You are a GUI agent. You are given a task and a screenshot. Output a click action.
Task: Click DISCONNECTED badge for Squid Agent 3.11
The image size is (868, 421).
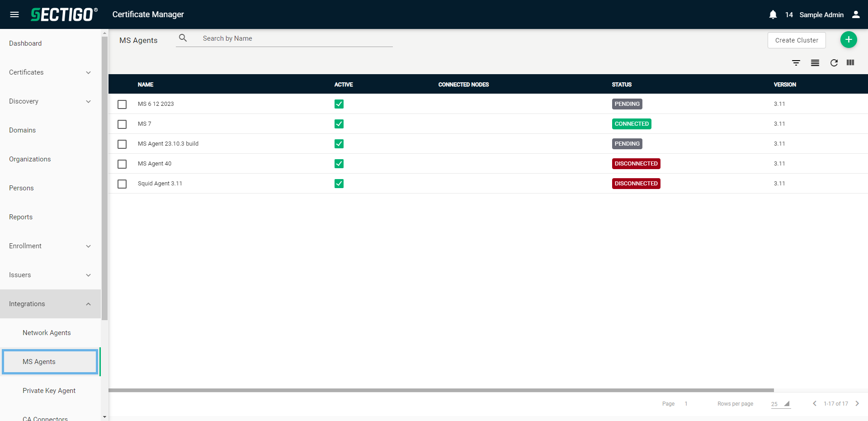click(x=636, y=184)
